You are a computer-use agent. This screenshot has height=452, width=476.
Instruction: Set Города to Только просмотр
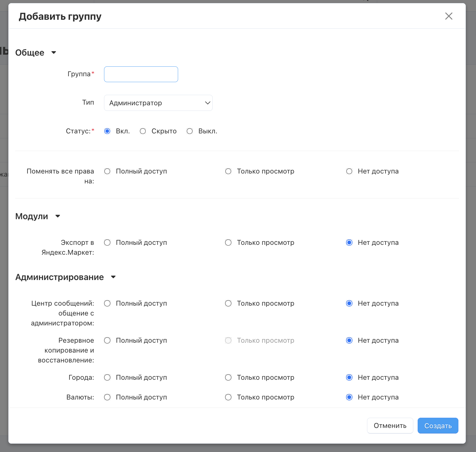point(228,378)
